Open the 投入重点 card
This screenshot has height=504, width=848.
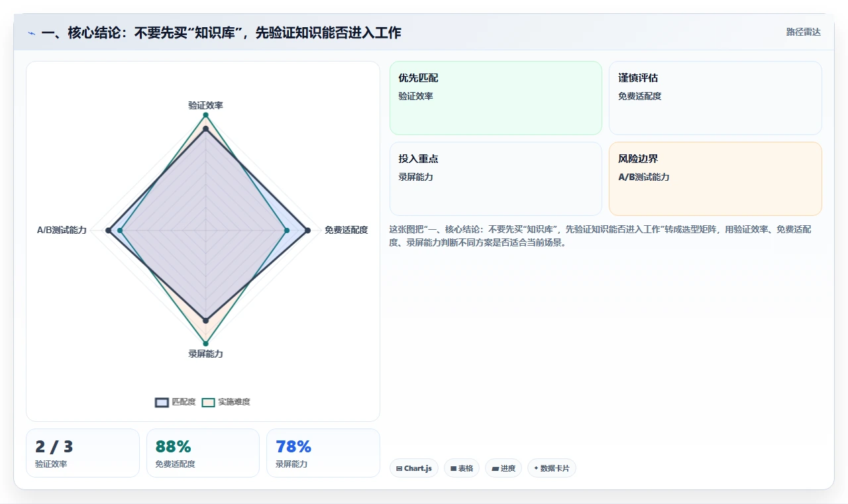(x=496, y=179)
